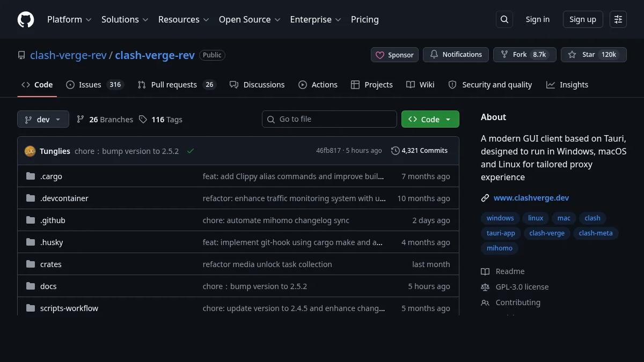Switch to the Code tab
Viewport: 644px width, 362px height.
[x=37, y=85]
